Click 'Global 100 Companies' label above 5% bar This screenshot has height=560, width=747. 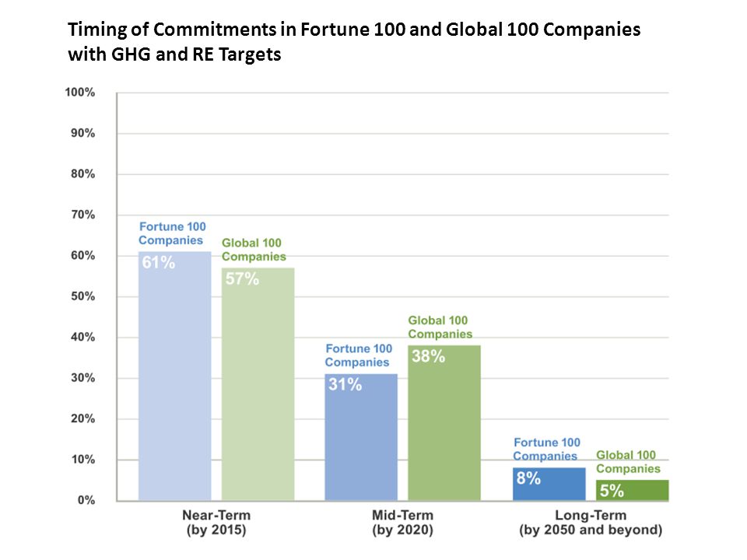(x=628, y=462)
